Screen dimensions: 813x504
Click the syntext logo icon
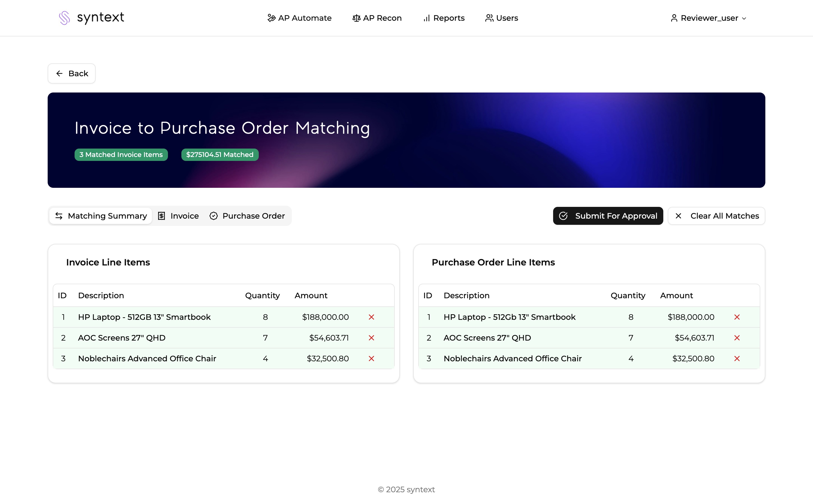(64, 18)
